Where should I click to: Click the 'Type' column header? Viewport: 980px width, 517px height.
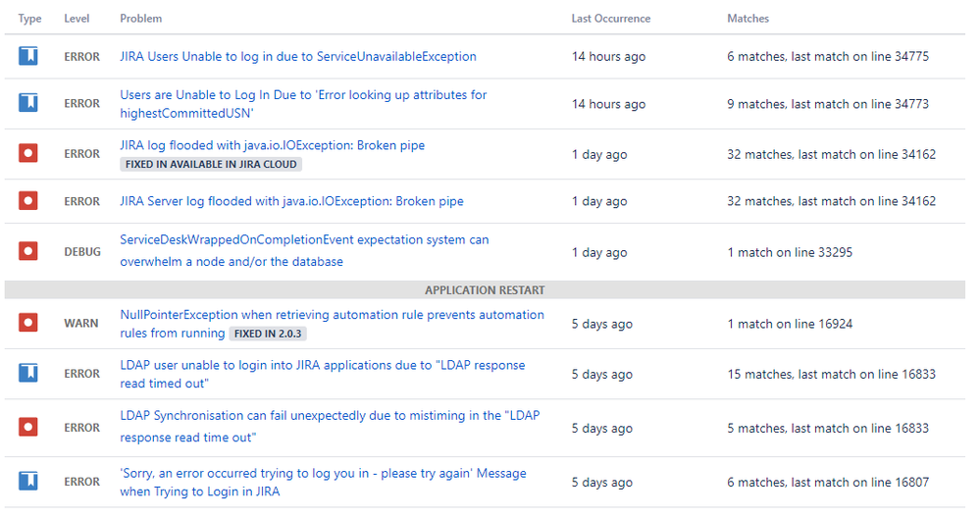[30, 19]
